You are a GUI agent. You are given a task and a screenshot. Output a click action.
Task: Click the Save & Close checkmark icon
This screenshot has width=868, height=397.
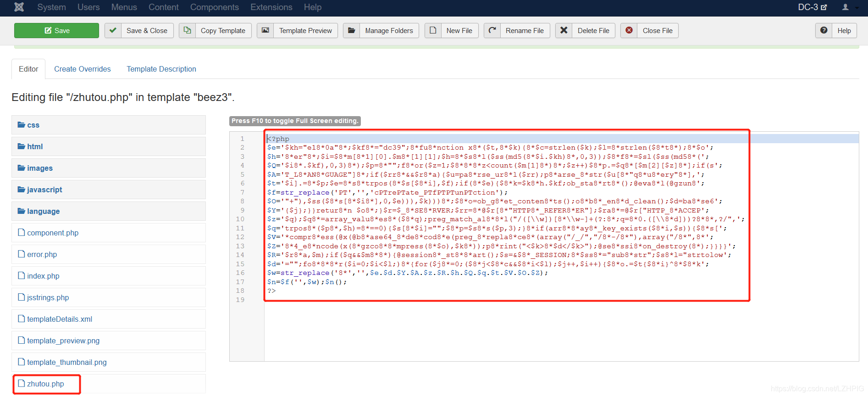tap(113, 30)
